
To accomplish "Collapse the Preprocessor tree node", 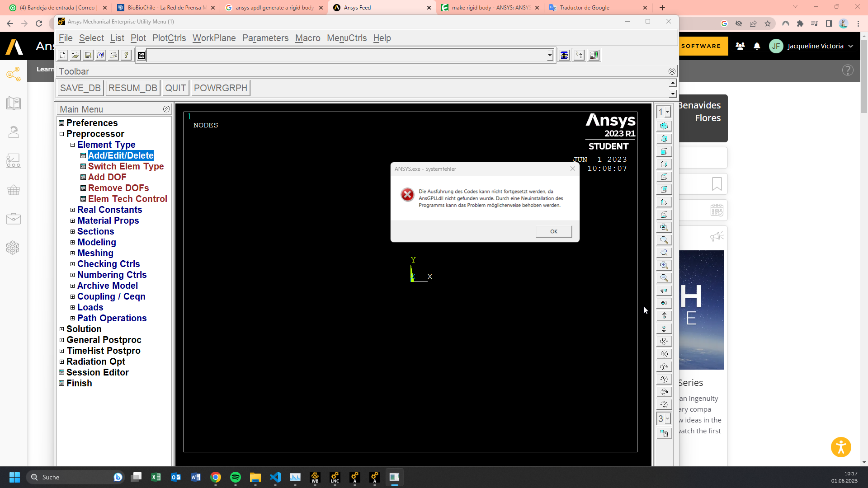I will [x=62, y=134].
